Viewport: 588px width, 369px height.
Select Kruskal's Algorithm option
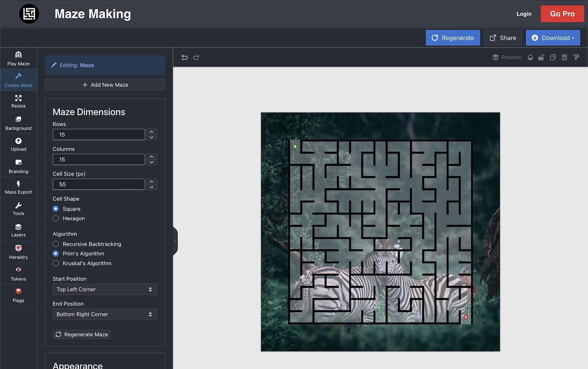pyautogui.click(x=55, y=263)
